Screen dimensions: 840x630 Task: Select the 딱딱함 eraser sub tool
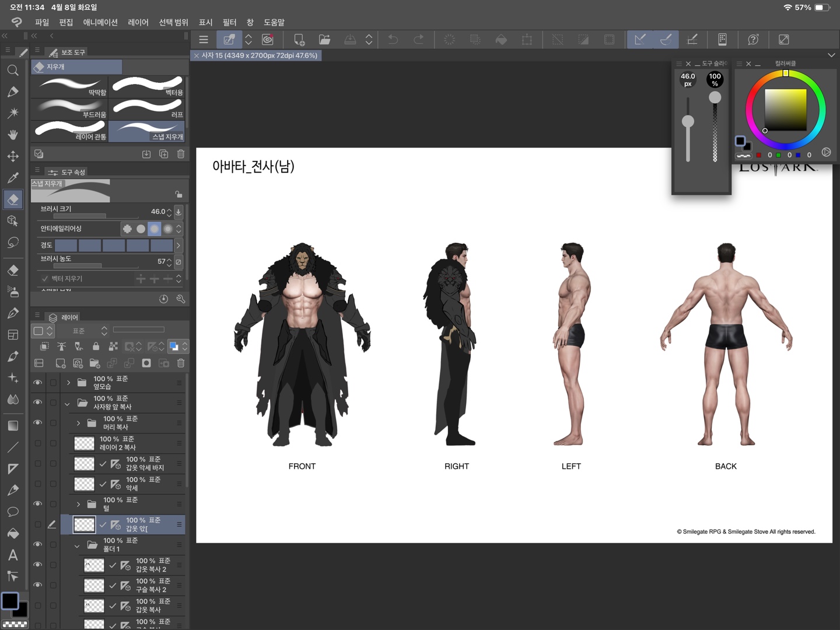[69, 86]
